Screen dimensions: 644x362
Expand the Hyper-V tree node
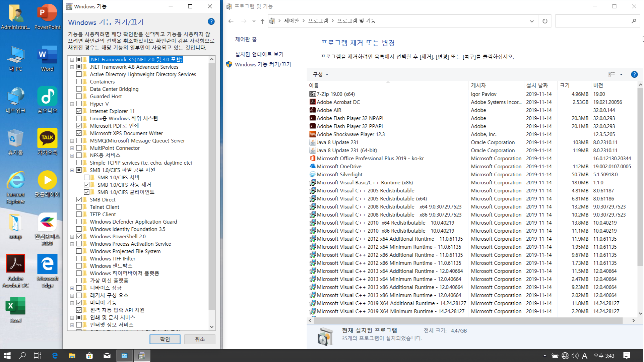pos(72,104)
